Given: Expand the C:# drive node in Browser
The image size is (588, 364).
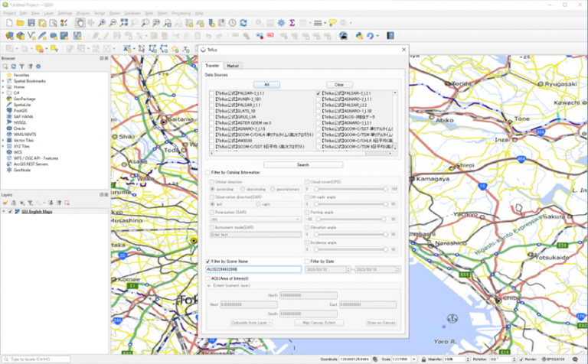Looking at the screenshot, I should pos(3,93).
